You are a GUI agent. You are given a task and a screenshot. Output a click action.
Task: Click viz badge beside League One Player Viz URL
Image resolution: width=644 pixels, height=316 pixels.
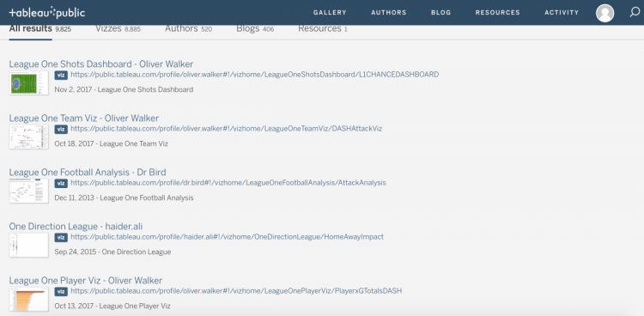point(61,291)
